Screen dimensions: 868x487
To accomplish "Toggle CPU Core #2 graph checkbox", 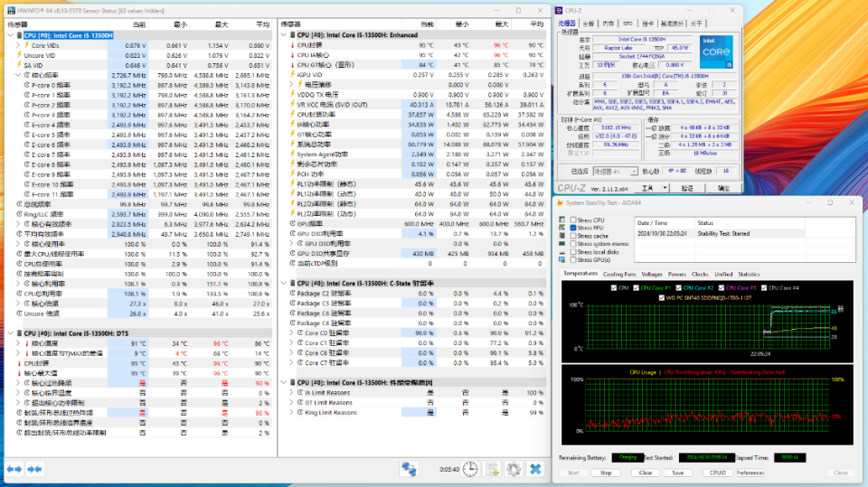I will (x=679, y=287).
